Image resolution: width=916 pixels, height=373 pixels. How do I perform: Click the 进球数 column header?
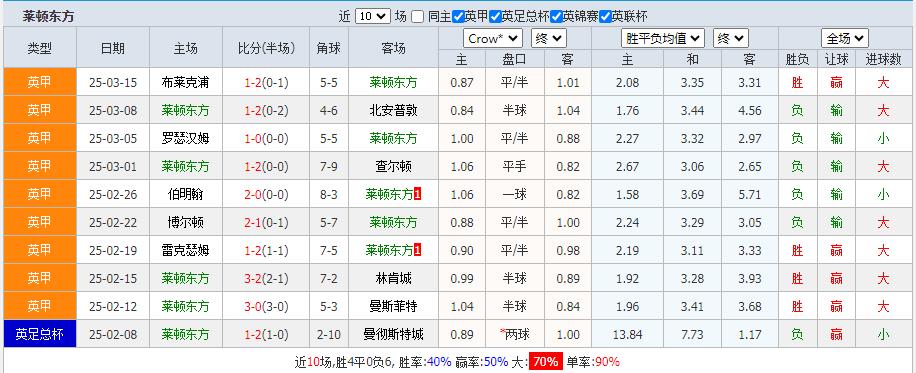coord(883,59)
